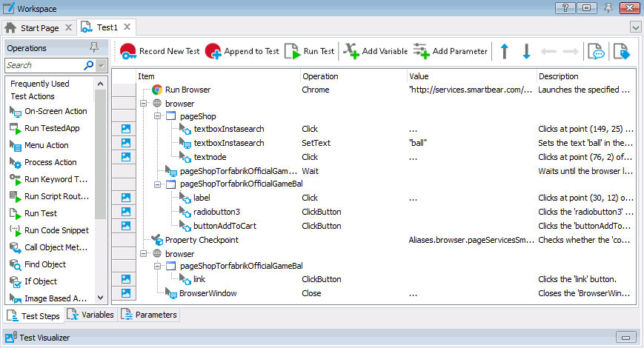
Task: Sort by the Item column header
Action: 218,76
